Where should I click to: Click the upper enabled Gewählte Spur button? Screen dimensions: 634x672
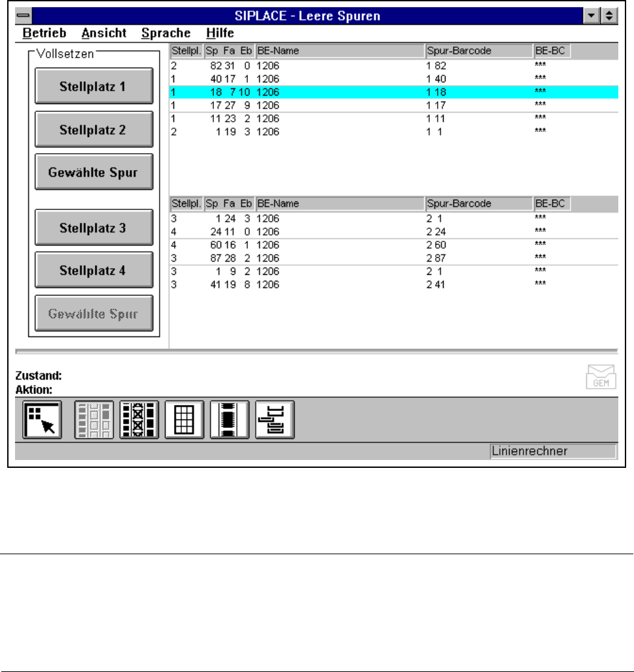(x=94, y=172)
